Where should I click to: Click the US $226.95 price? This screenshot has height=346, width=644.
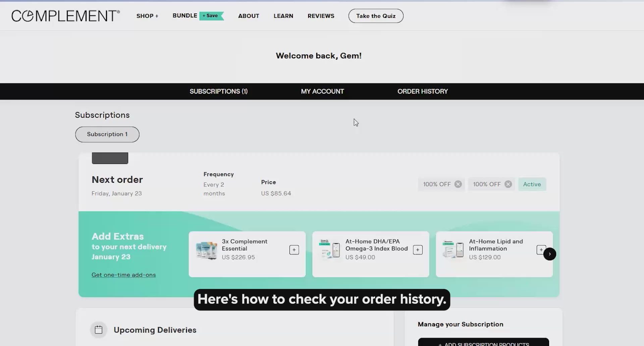pyautogui.click(x=238, y=257)
